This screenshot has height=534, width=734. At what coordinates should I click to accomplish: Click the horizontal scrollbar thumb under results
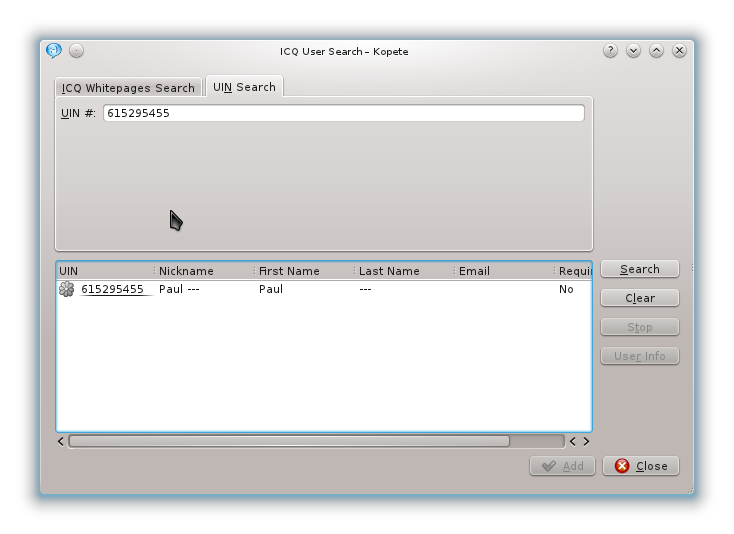click(x=288, y=441)
